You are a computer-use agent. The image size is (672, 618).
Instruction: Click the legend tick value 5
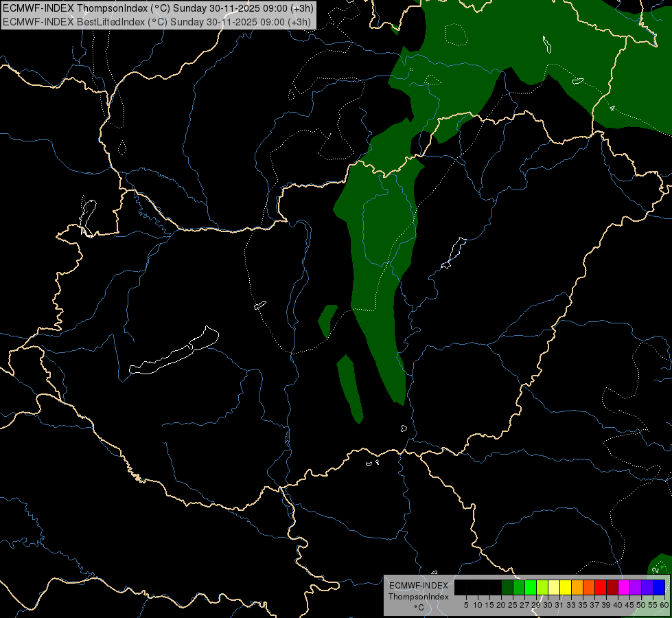(466, 605)
